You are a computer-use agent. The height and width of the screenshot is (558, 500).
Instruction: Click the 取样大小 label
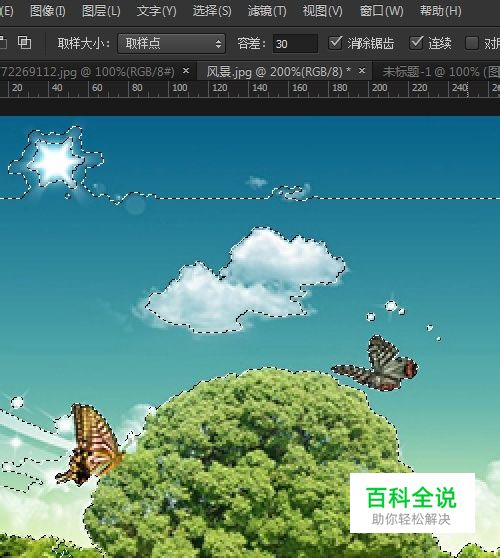pos(84,44)
